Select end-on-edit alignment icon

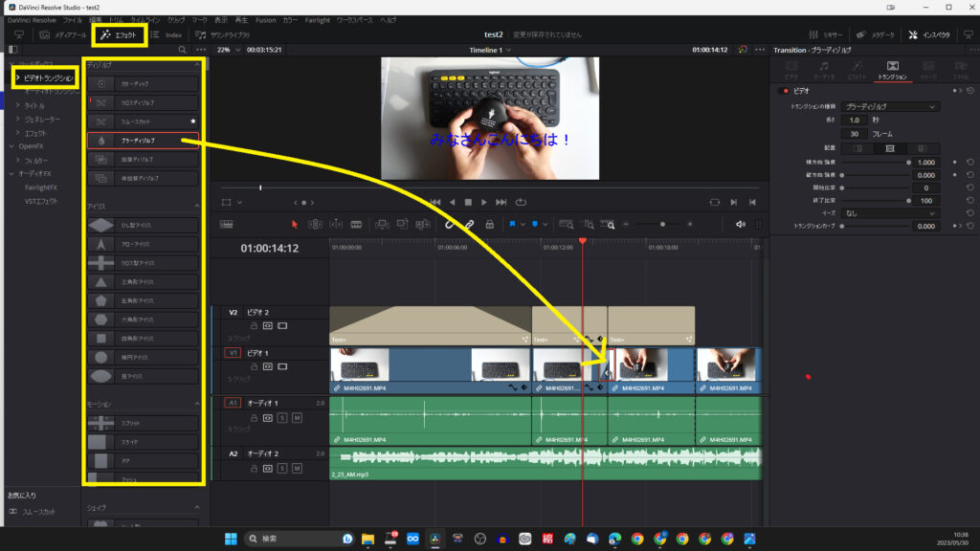pyautogui.click(x=858, y=148)
